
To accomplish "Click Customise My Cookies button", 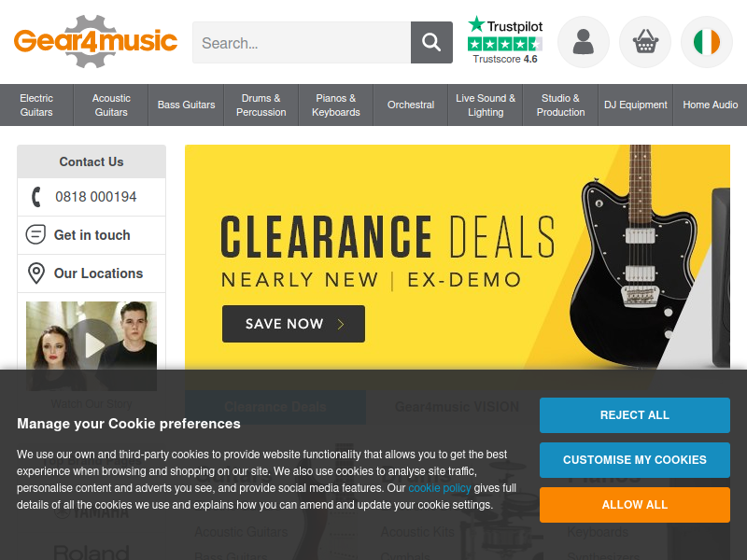I will pos(635,460).
